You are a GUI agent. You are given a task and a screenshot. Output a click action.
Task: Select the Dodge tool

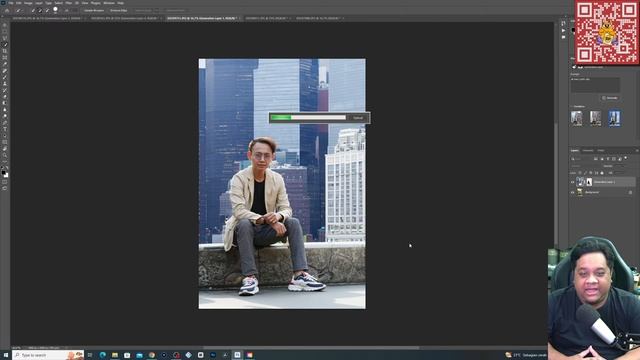coord(5,117)
